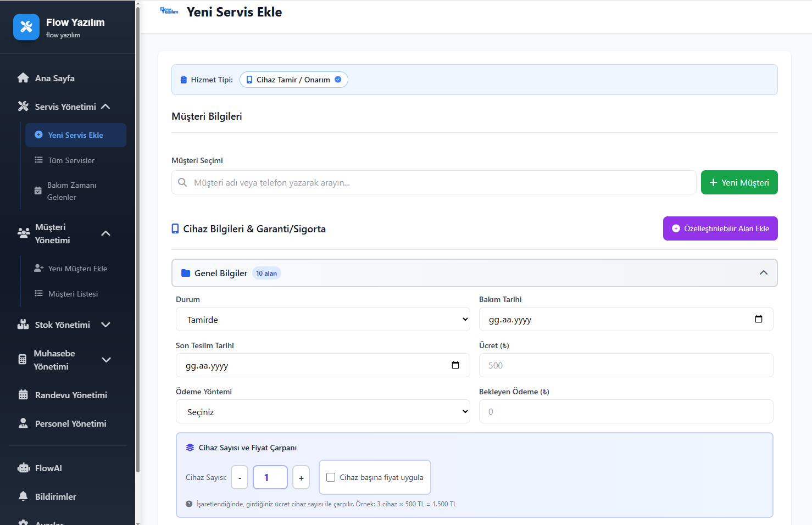The width and height of the screenshot is (812, 525).
Task: Click the FlowAI robot icon
Action: coord(24,468)
